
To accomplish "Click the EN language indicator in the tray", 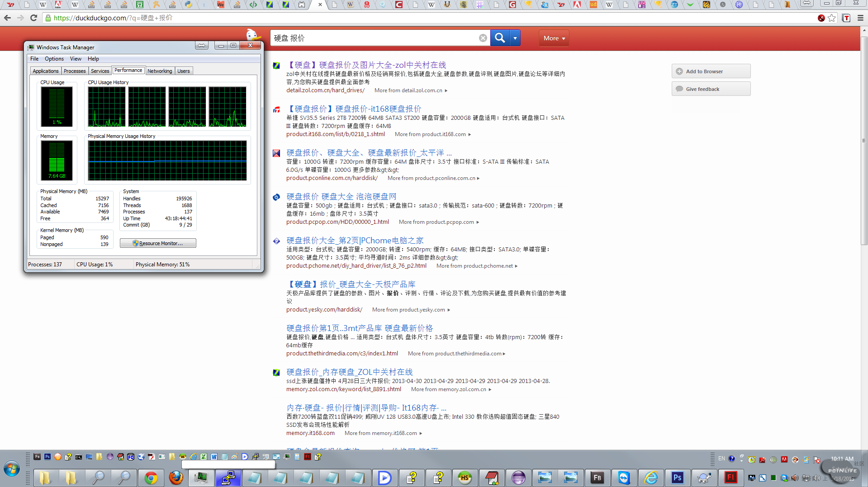I will tap(721, 459).
